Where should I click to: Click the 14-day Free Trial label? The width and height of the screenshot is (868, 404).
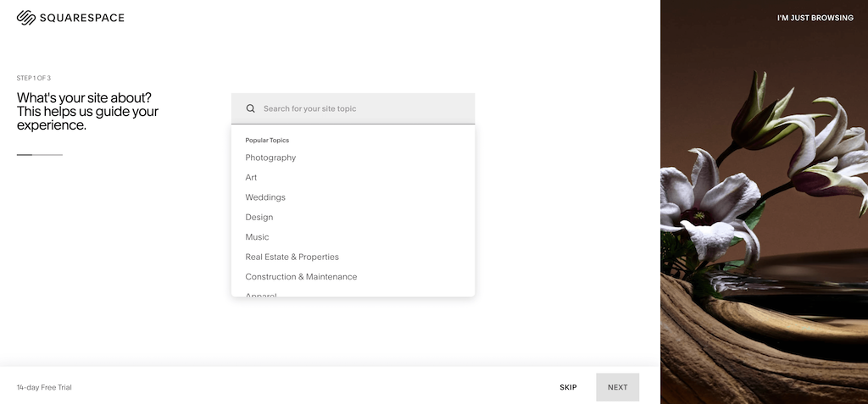[44, 388]
